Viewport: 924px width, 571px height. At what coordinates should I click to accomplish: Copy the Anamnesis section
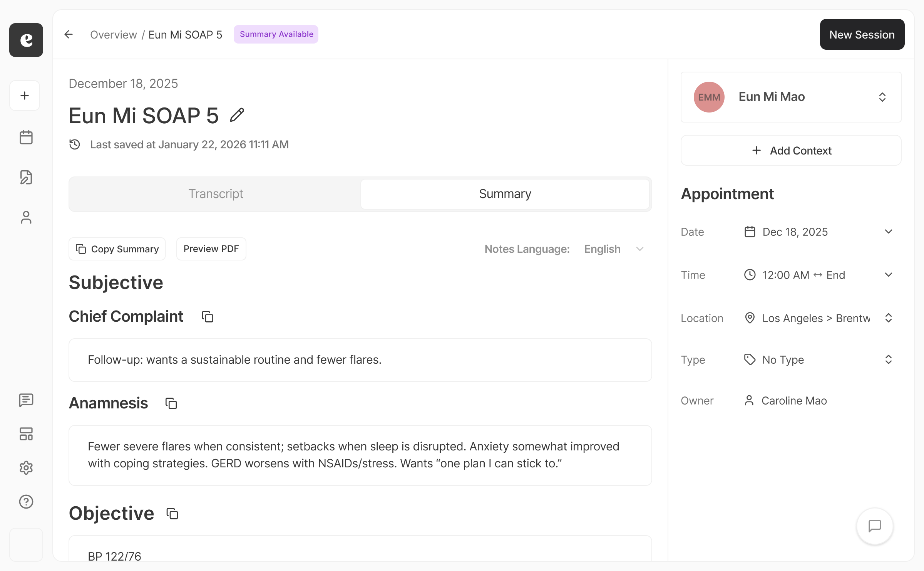tap(171, 403)
